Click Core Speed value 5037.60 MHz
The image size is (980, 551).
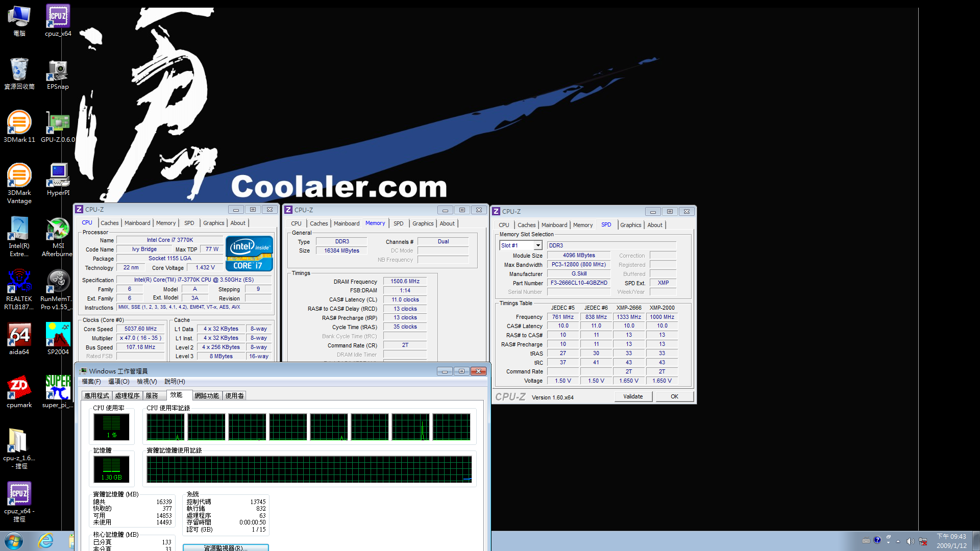click(x=140, y=329)
